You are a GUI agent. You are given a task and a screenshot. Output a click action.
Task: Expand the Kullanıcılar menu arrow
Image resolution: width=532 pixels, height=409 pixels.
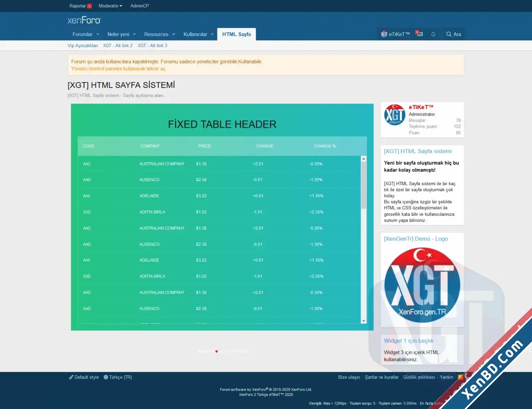pos(212,34)
